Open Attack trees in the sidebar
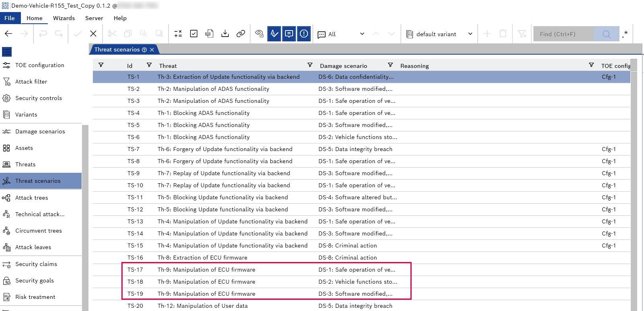644x311 pixels. [31, 198]
